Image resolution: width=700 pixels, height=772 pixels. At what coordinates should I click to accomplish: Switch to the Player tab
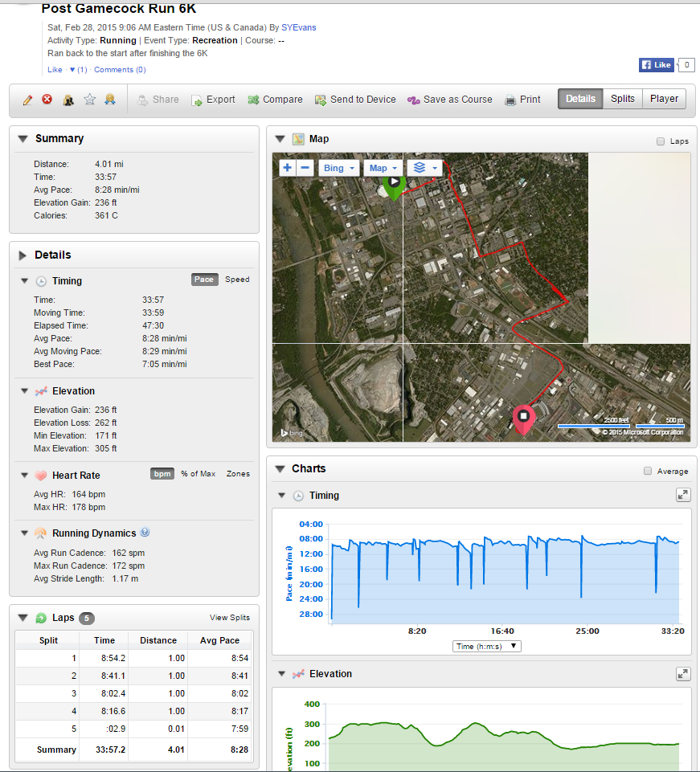coord(664,99)
